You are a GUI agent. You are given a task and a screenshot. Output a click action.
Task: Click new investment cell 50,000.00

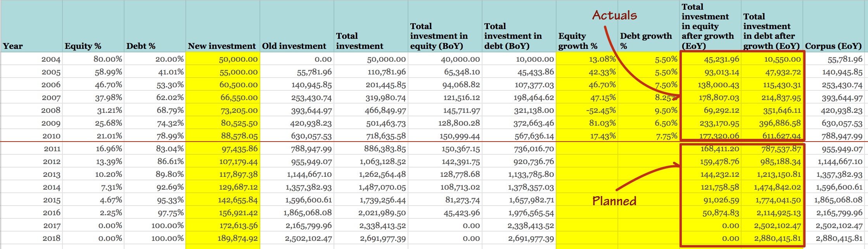(223, 59)
